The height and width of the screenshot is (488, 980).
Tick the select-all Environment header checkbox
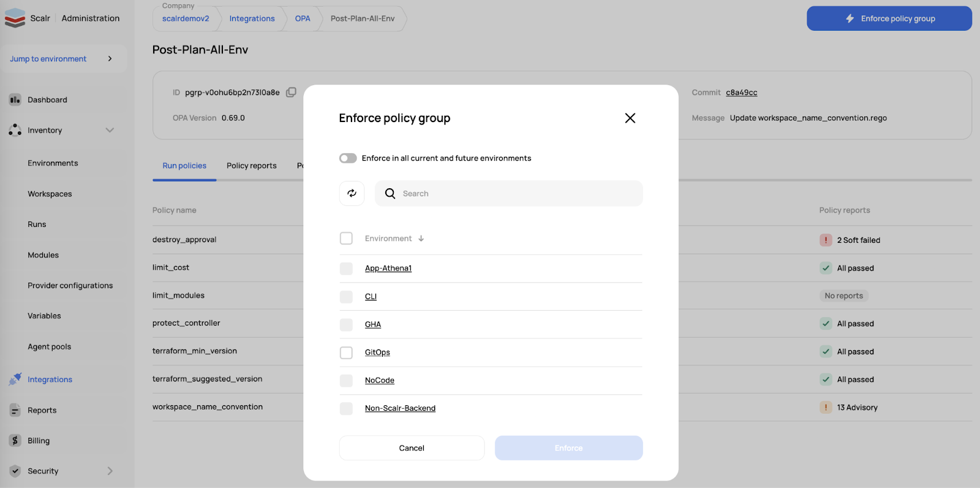[x=346, y=238]
